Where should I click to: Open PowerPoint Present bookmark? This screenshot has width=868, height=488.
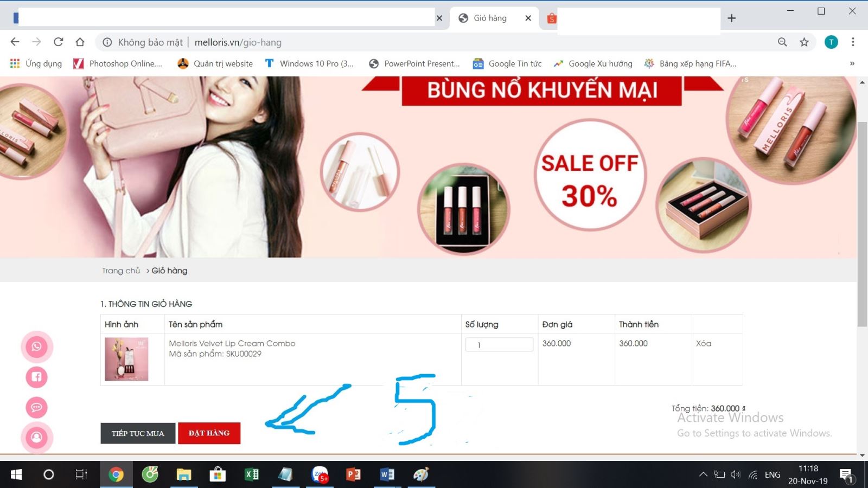click(x=414, y=63)
